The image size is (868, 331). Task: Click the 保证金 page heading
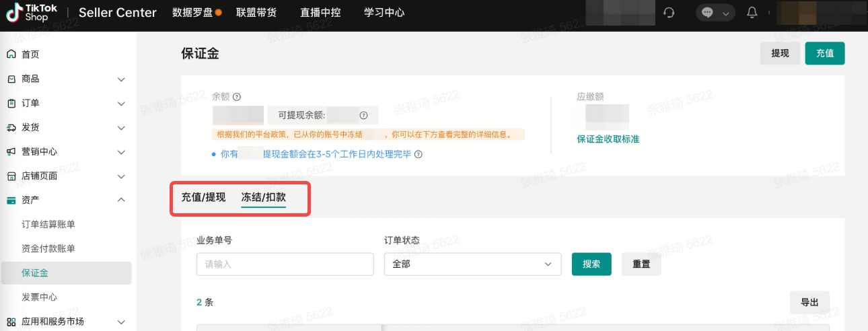(x=201, y=54)
